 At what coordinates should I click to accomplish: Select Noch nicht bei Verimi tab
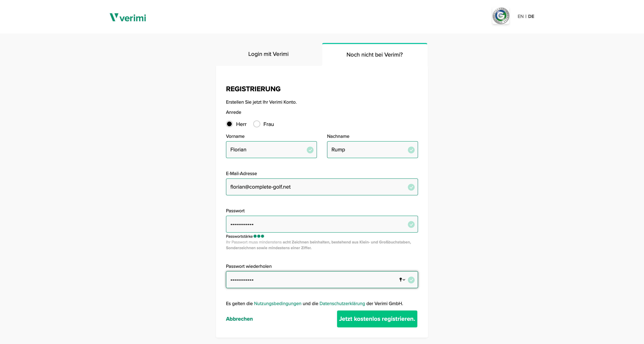tap(374, 55)
